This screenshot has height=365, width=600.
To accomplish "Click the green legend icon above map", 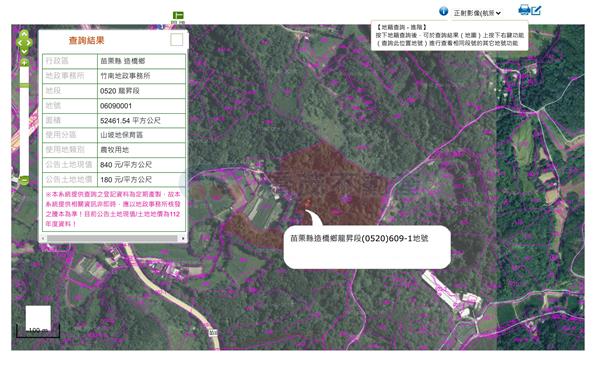I will (x=178, y=15).
